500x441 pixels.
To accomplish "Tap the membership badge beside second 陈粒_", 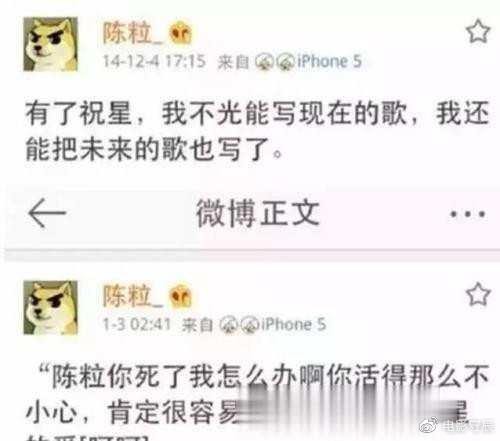I will click(x=180, y=296).
